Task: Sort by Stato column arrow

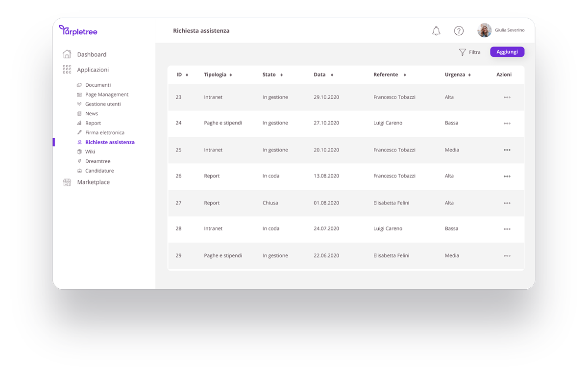Action: (281, 75)
